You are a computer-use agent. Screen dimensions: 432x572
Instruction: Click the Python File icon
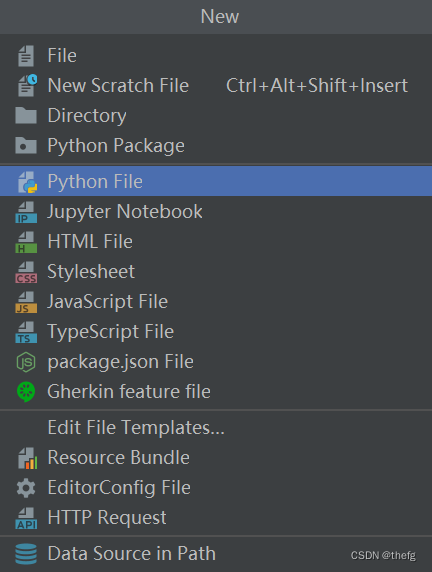[x=27, y=182]
